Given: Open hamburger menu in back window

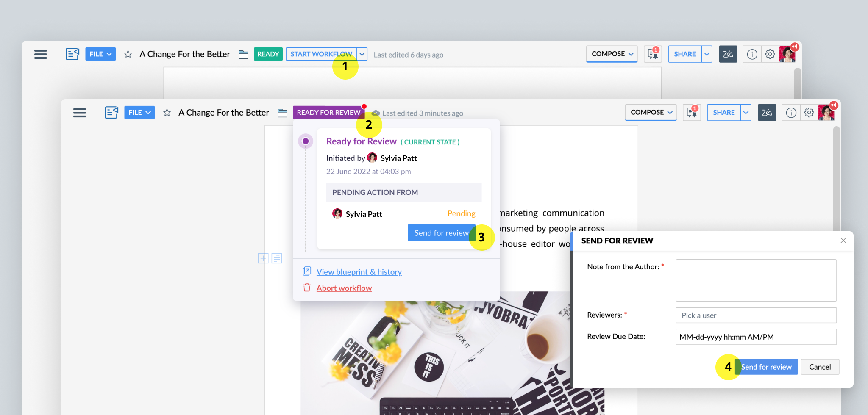Looking at the screenshot, I should click(41, 54).
